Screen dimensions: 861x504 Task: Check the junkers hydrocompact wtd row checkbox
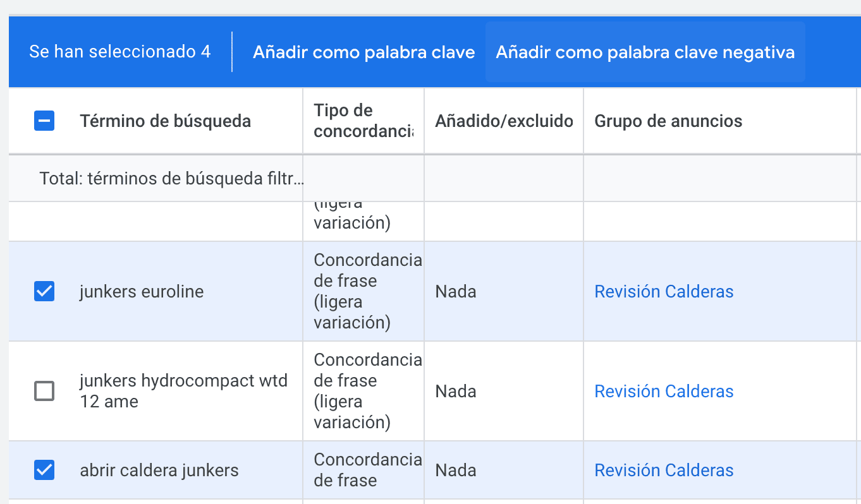pyautogui.click(x=44, y=392)
